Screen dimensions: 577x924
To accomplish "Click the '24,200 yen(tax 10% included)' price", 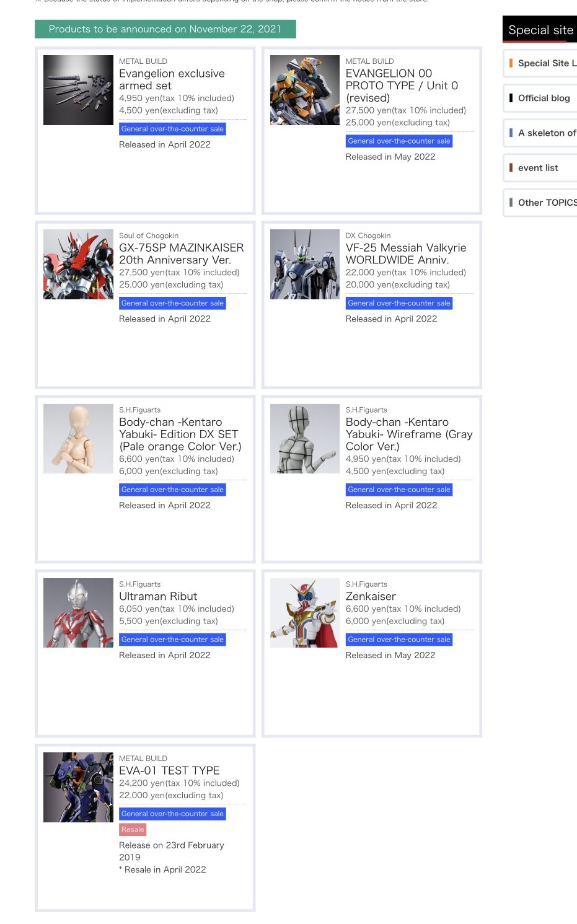I will click(179, 783).
